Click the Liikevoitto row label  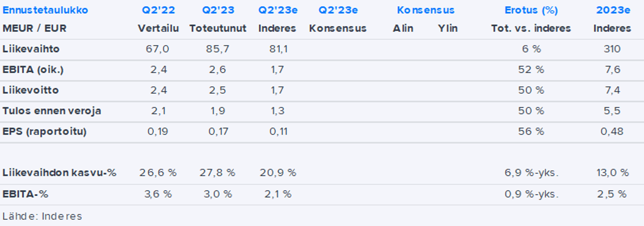[31, 90]
